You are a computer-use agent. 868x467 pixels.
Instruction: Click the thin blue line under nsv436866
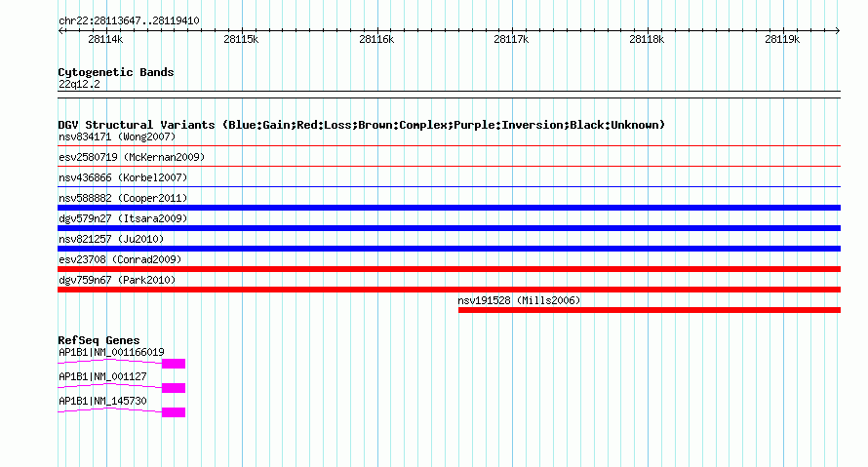tap(449, 187)
